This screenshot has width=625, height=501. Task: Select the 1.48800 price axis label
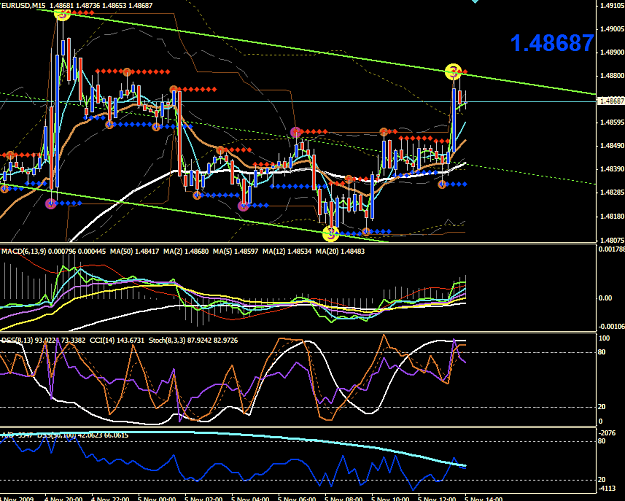(612, 76)
